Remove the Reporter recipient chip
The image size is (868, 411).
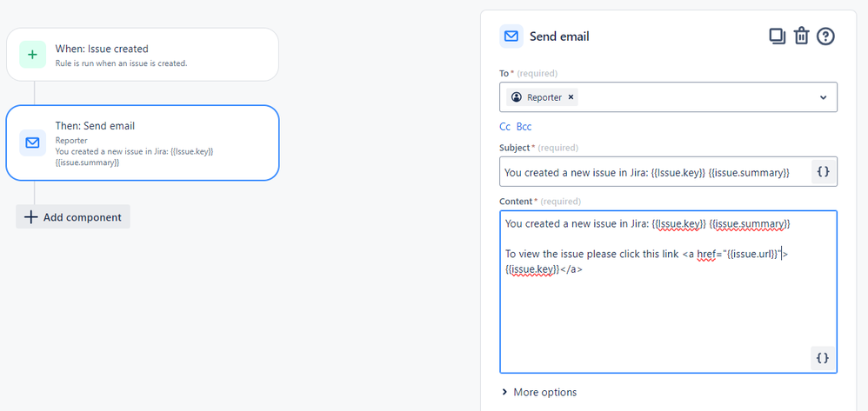(x=571, y=97)
